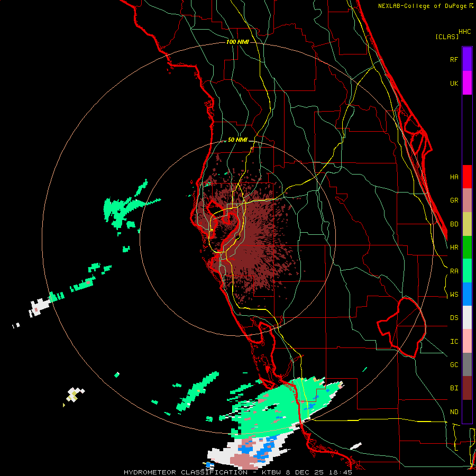Select the gray GC legend swatch

(x=467, y=364)
